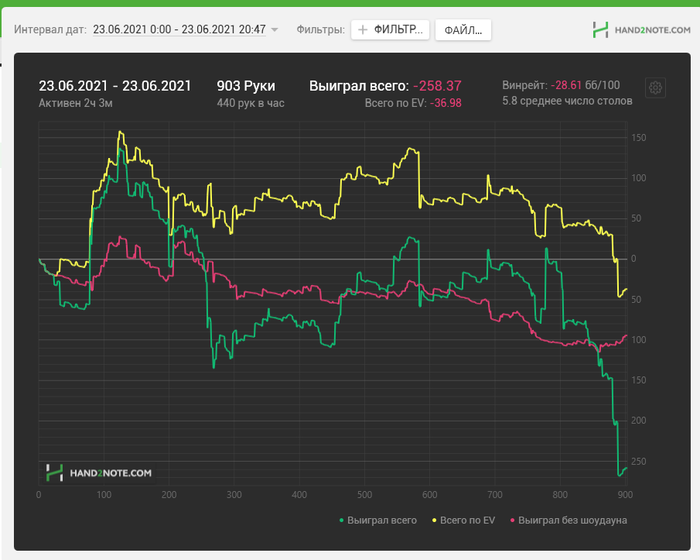Click the chart heading 23.06.2021 - 23.06.2021
This screenshot has width=700, height=560.
pos(115,86)
